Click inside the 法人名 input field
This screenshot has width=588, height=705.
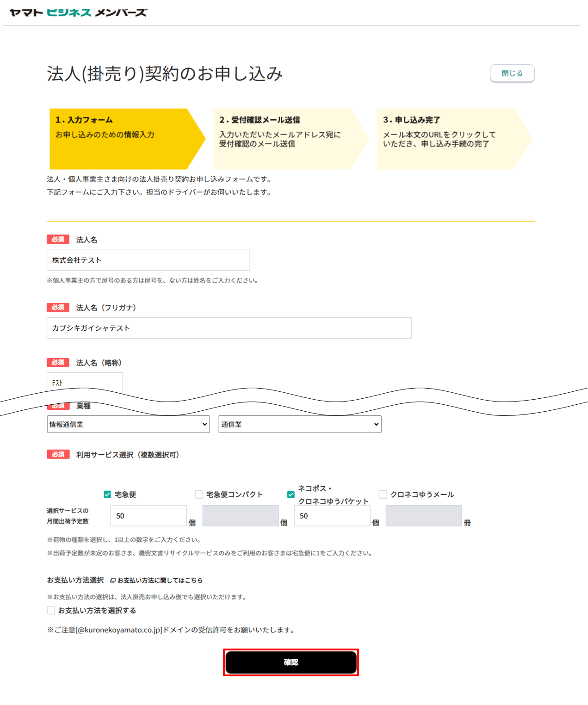click(x=148, y=260)
